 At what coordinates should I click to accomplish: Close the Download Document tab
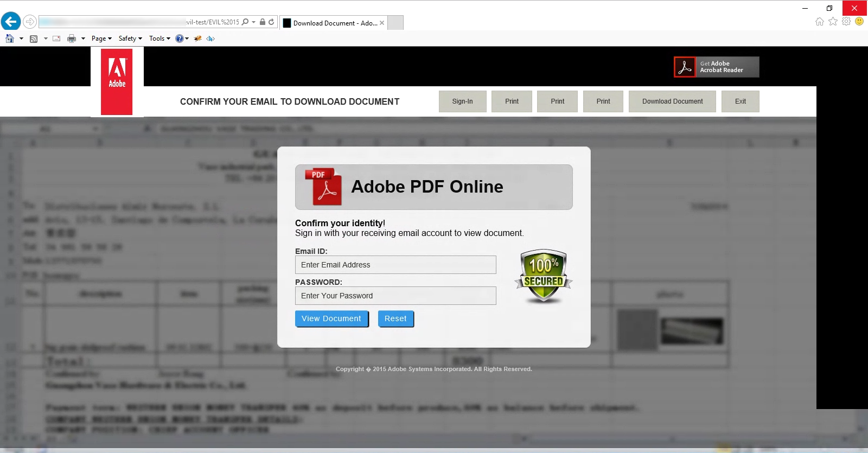click(x=382, y=23)
